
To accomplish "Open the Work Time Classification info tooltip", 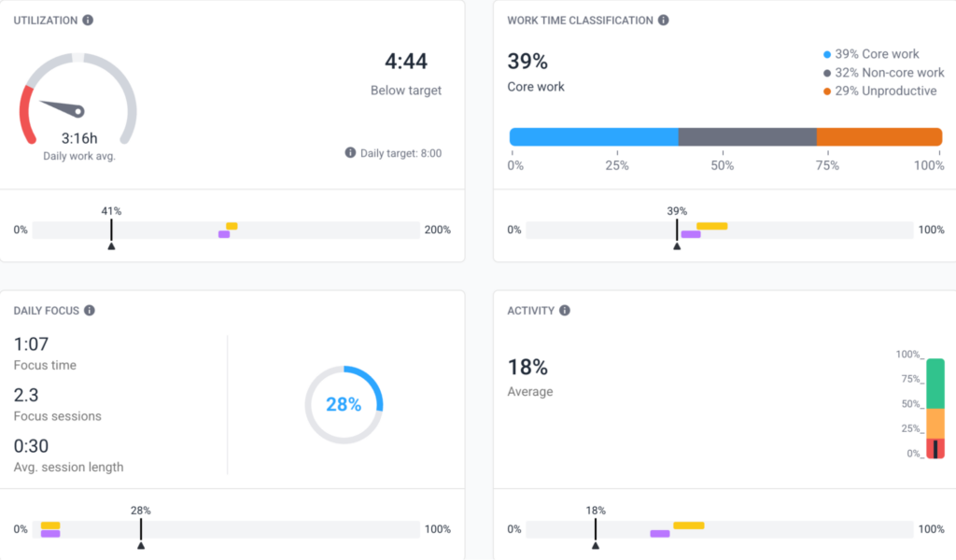I will click(663, 20).
